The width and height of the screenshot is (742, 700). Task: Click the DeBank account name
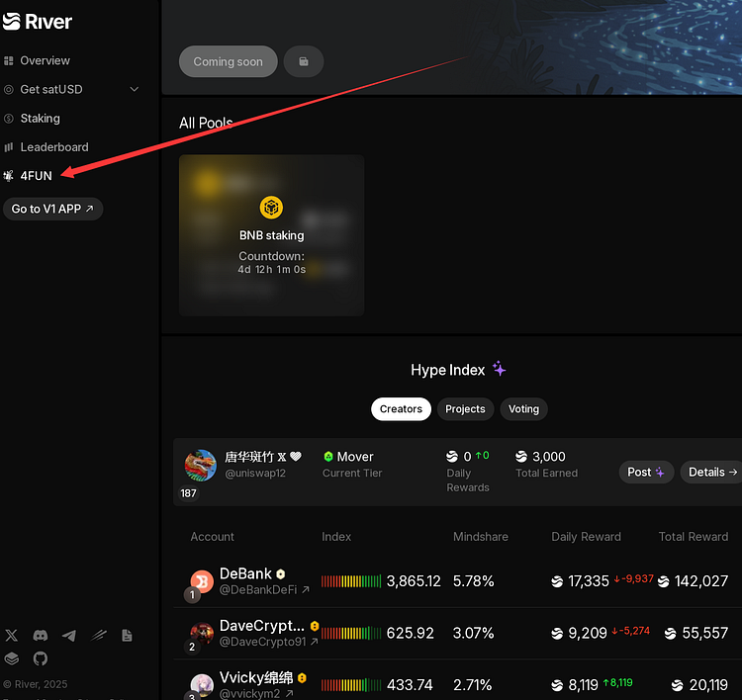pyautogui.click(x=245, y=573)
